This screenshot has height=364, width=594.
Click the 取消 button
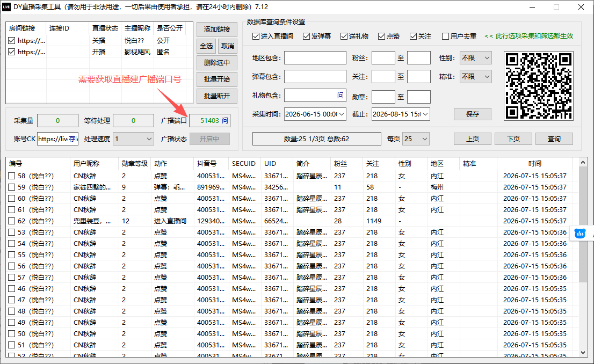(x=227, y=46)
